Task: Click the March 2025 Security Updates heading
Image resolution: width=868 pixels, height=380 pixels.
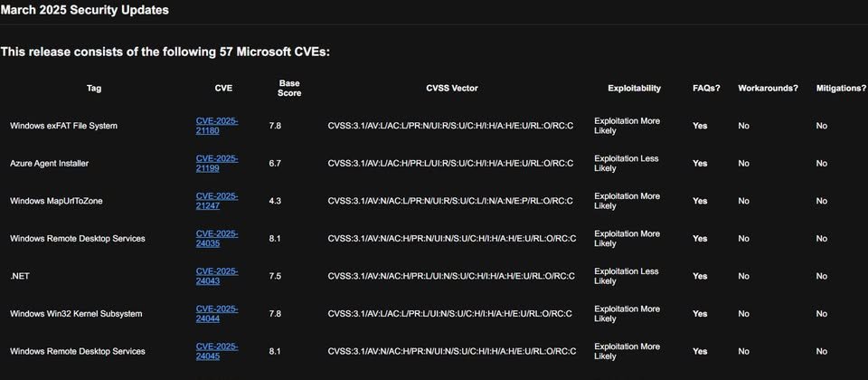Action: point(85,10)
